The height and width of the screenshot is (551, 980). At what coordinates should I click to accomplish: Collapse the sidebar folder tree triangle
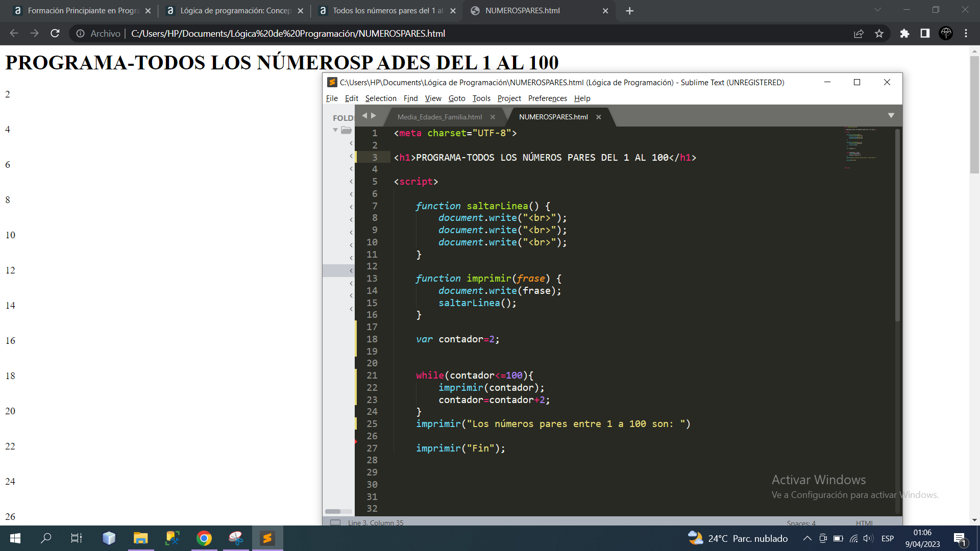(335, 130)
